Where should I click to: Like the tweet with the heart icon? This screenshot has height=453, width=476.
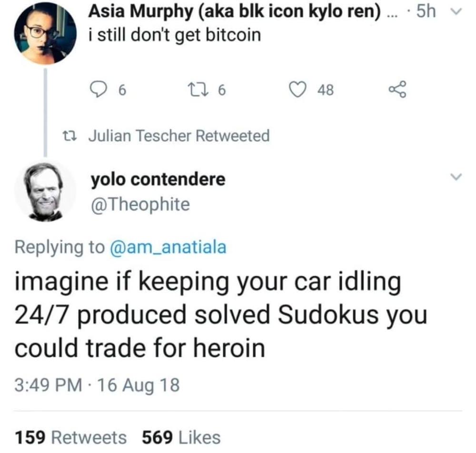click(297, 90)
